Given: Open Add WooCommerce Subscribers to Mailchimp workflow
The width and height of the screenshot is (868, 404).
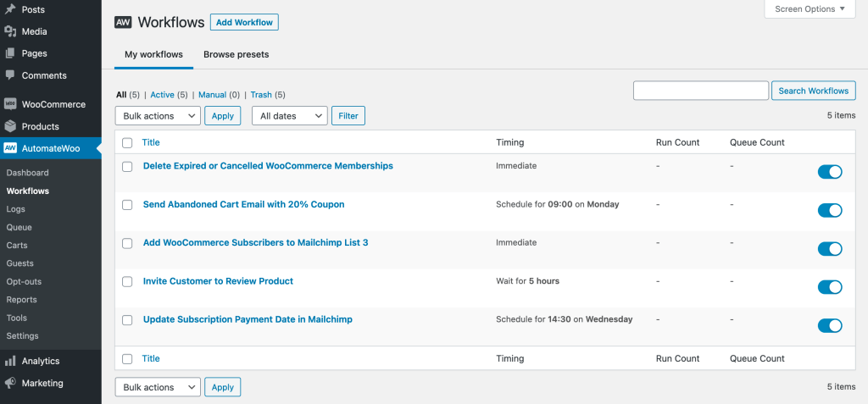Looking at the screenshot, I should [255, 242].
